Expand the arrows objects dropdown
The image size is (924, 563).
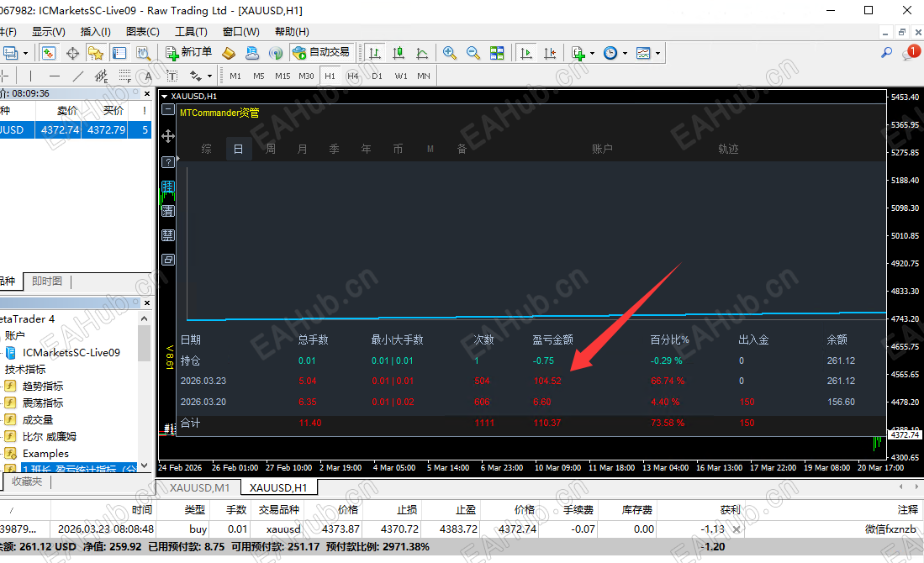(x=210, y=76)
